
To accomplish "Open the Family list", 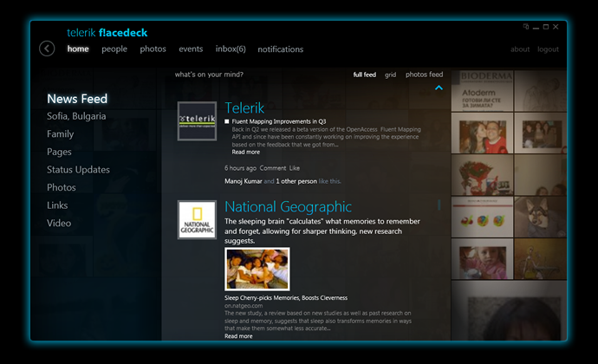I will pyautogui.click(x=61, y=134).
